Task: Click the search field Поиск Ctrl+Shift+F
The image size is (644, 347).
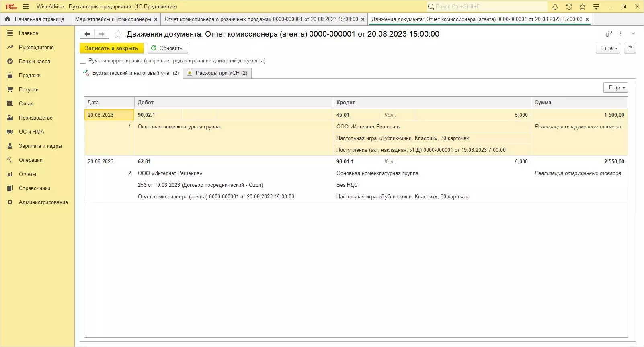Action: [487, 6]
